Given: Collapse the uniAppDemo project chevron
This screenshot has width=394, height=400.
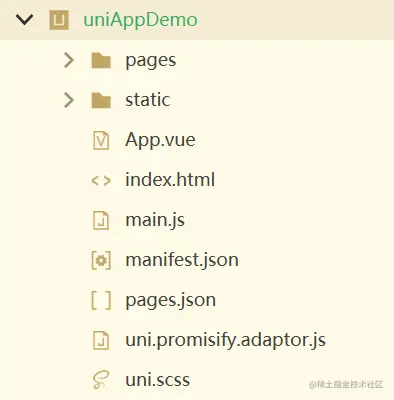Looking at the screenshot, I should click(x=25, y=20).
